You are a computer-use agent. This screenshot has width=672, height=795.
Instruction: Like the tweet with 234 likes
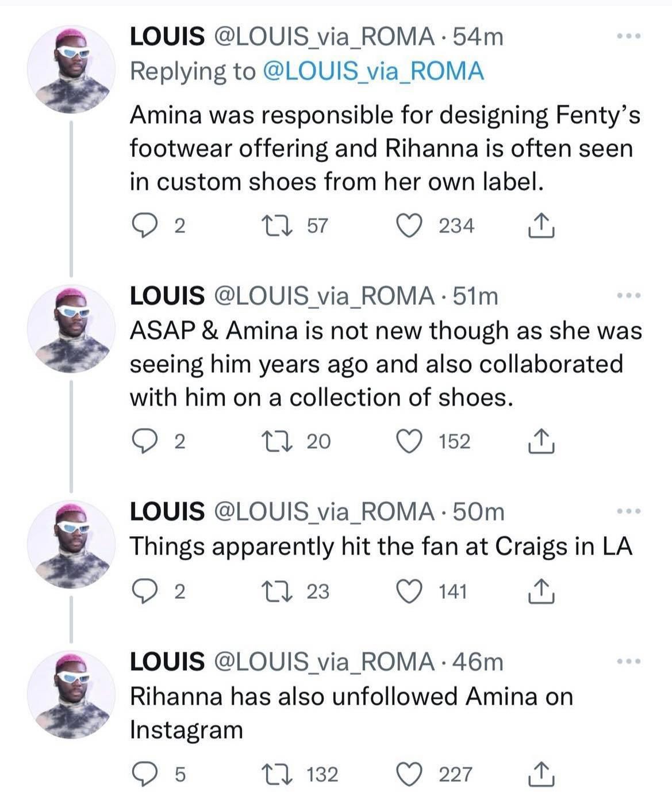409,225
